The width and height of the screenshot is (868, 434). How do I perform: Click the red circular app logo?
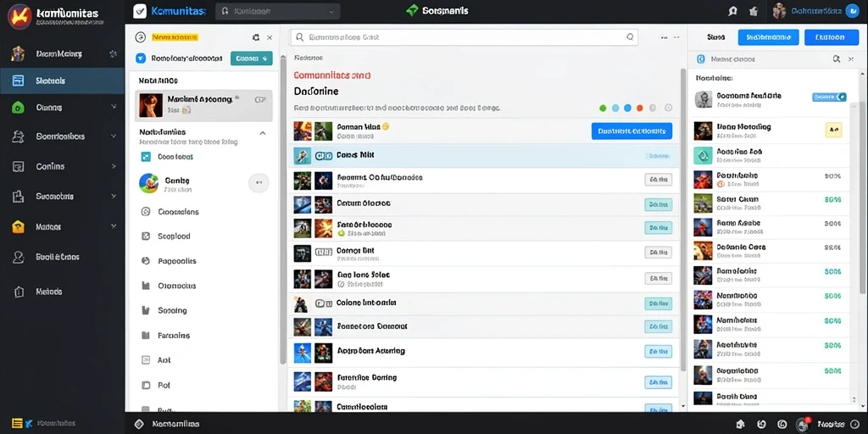[19, 15]
